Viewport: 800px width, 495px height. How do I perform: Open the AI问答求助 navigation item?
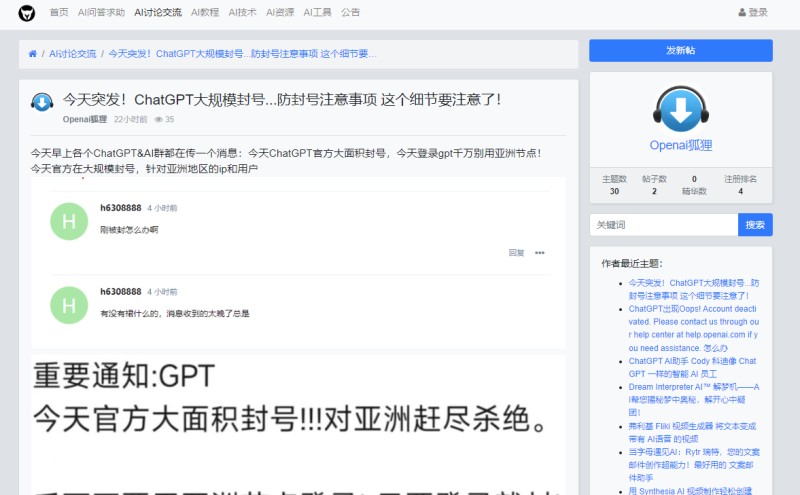point(101,12)
